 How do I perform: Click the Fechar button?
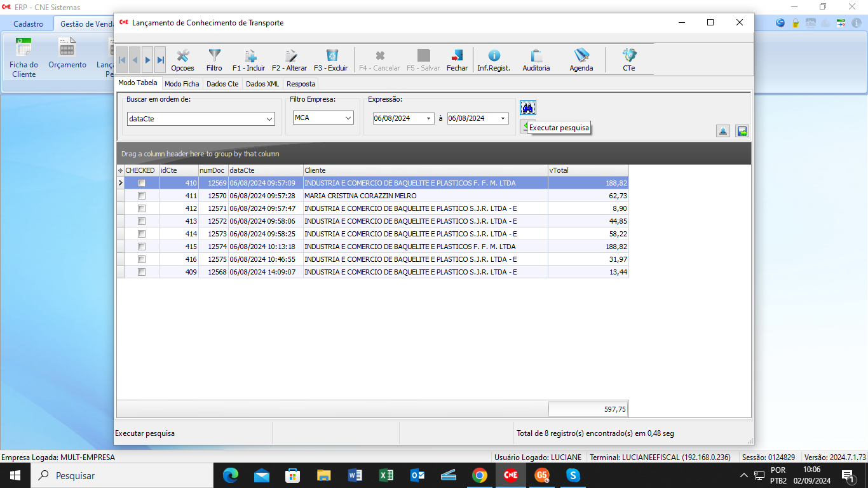point(457,60)
